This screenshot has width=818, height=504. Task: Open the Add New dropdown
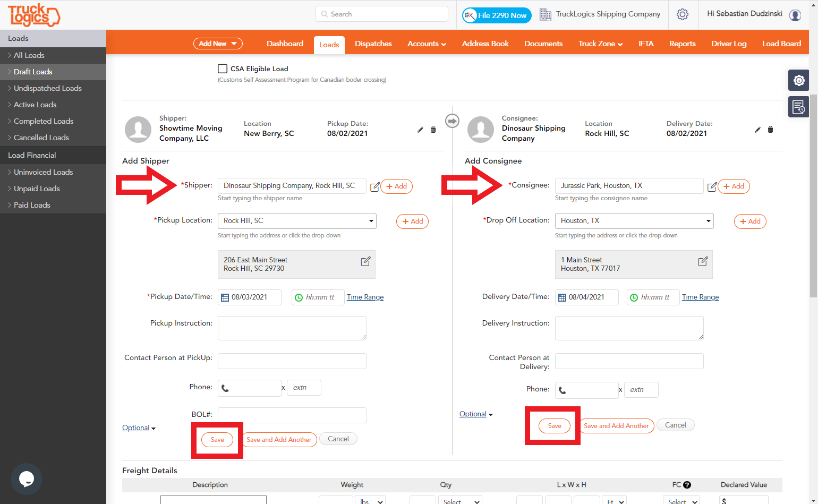click(218, 44)
